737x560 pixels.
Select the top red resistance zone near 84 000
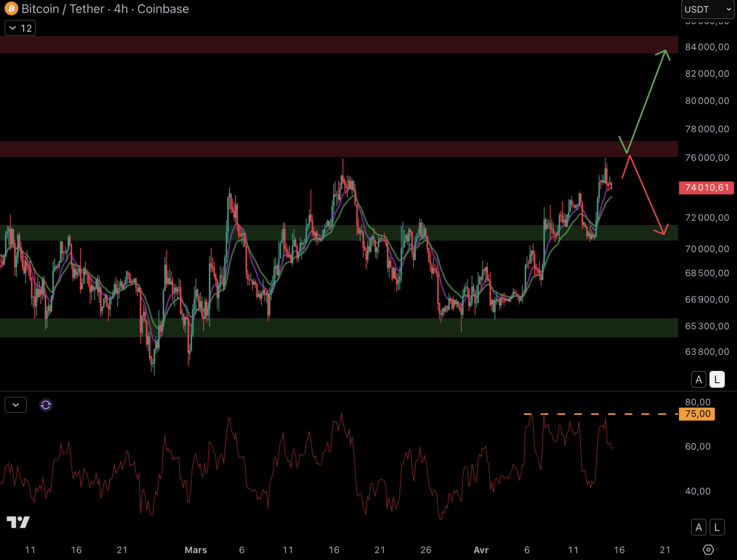click(337, 45)
